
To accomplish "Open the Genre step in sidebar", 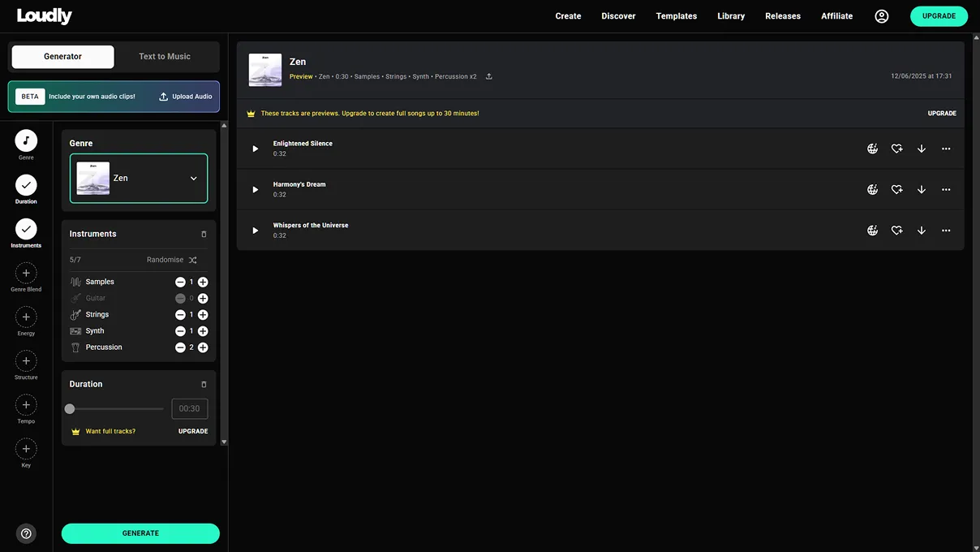I will [26, 140].
